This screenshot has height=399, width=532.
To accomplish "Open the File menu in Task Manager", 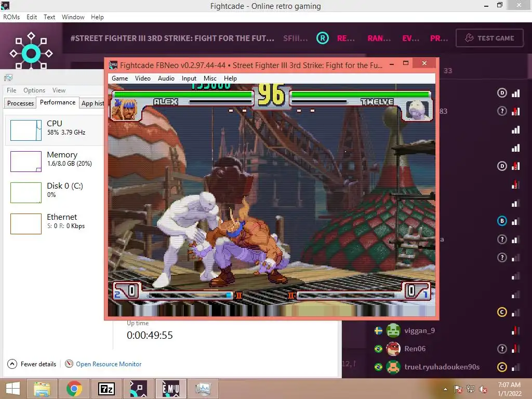I will coord(11,90).
